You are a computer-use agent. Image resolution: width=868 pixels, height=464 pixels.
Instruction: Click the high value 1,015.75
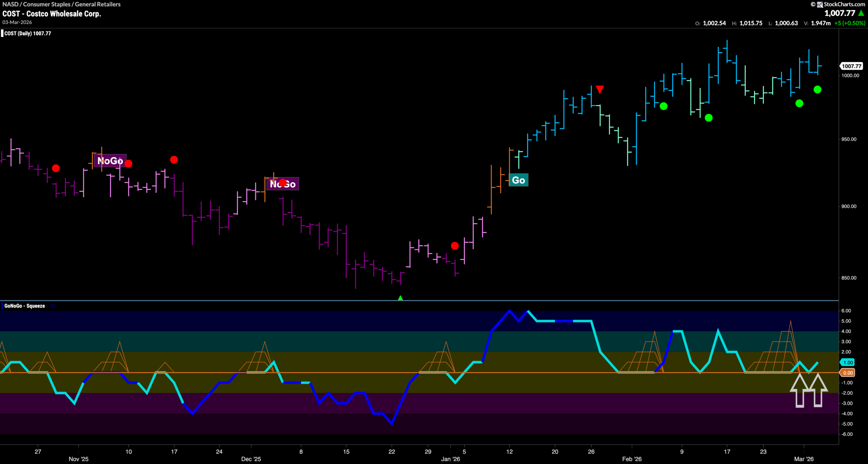point(751,23)
